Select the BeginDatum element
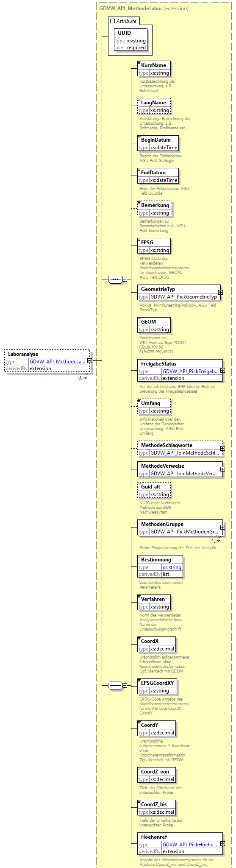The width and height of the screenshot is (236, 868). [158, 143]
